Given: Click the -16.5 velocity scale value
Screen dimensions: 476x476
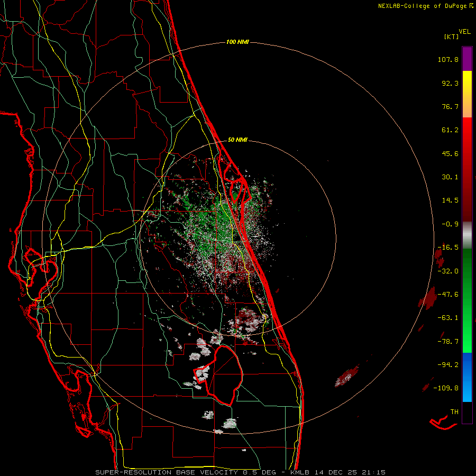Looking at the screenshot, I should click(x=448, y=248).
